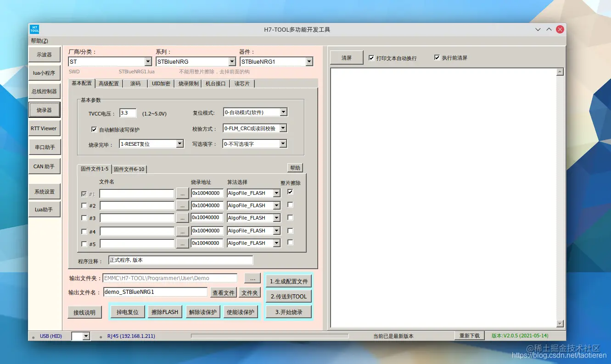
Task: Open the 总线控制器 panel
Action: click(x=45, y=91)
